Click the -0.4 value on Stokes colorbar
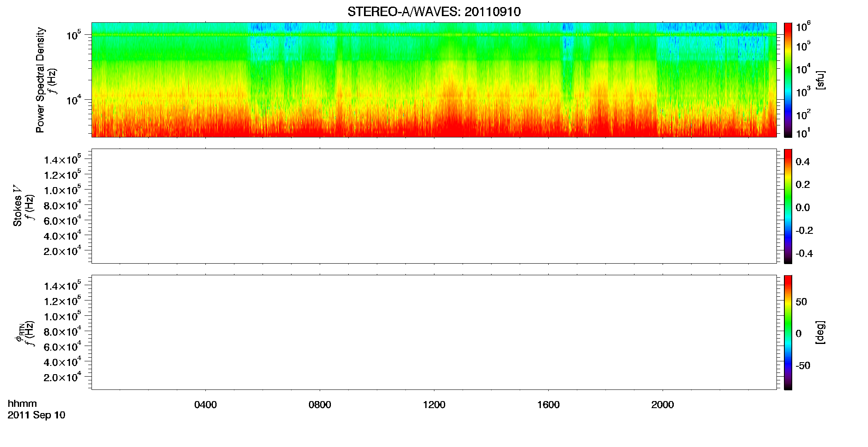Viewport: 868px width, 447px height. click(x=804, y=254)
